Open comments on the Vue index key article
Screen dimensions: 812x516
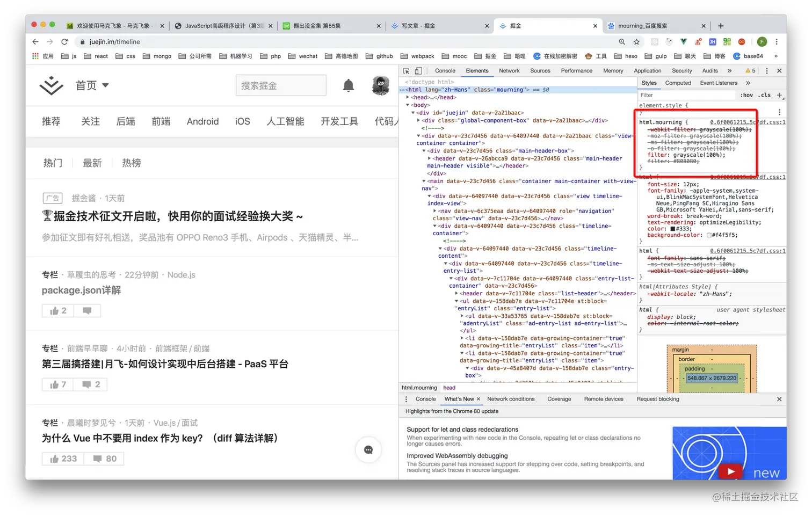(104, 459)
